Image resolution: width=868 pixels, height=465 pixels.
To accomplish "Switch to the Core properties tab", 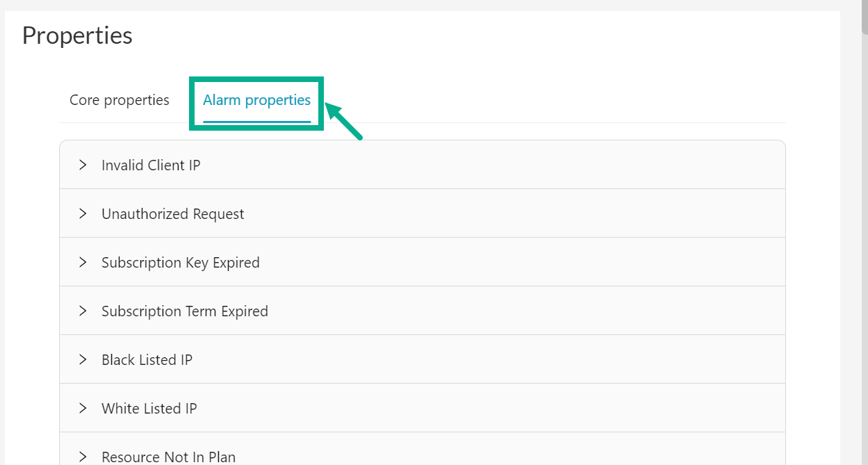I will (119, 100).
